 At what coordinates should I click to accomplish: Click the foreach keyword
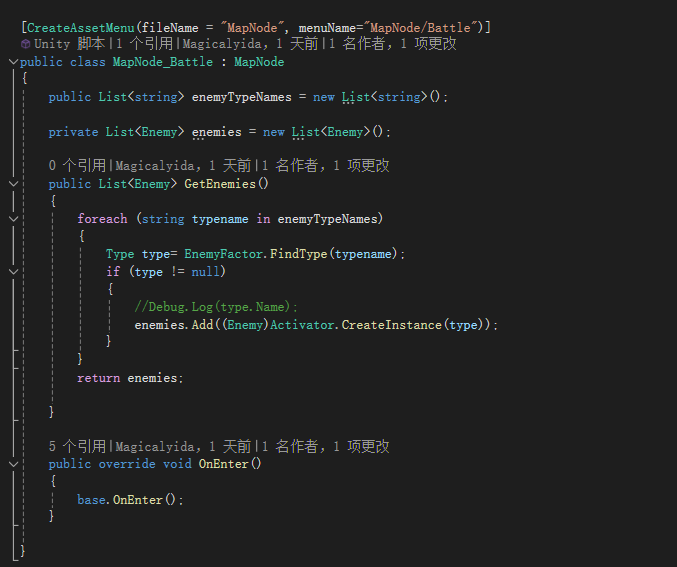102,219
